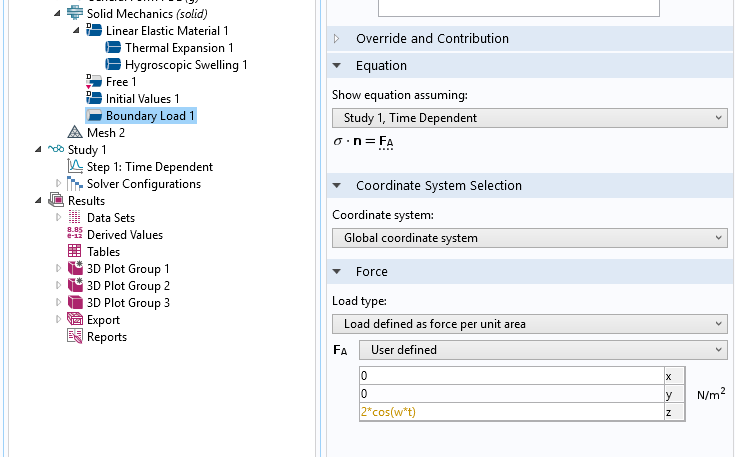Screen dimensions: 735x457
Task: Open the Coordinate system dropdown
Action: pos(529,238)
